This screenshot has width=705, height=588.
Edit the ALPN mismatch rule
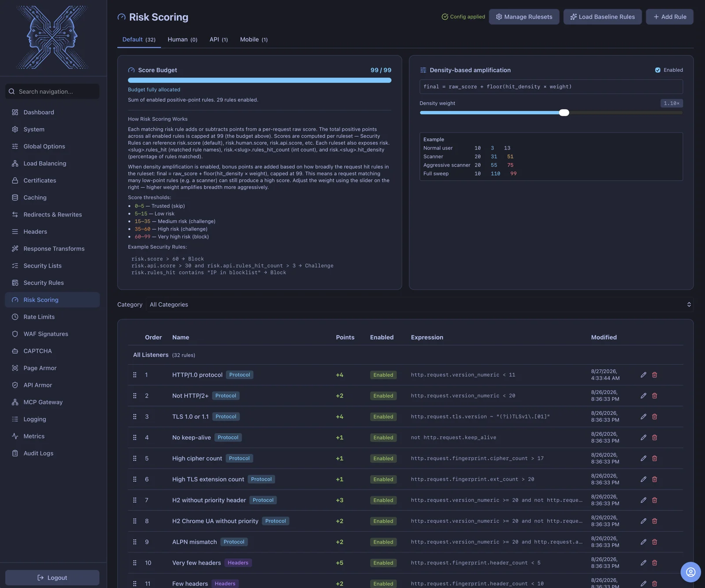[643, 542]
